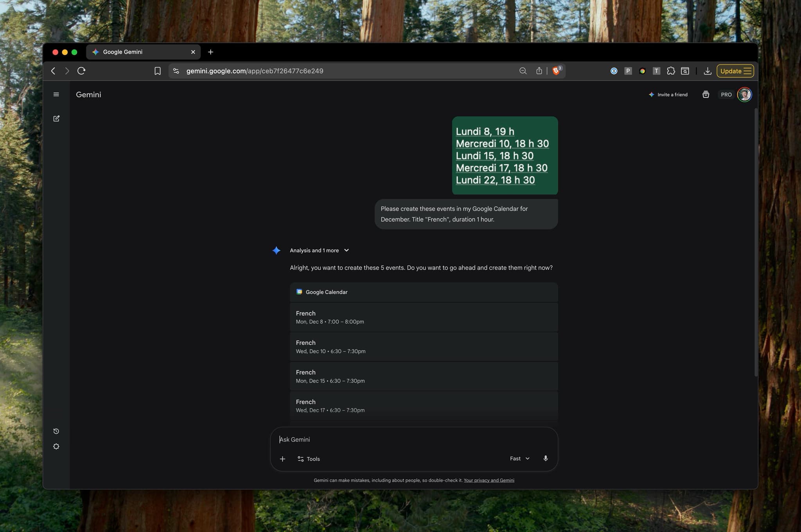Viewport: 801px width, 532px height.
Task: Start a new chat with pencil icon
Action: (x=56, y=118)
